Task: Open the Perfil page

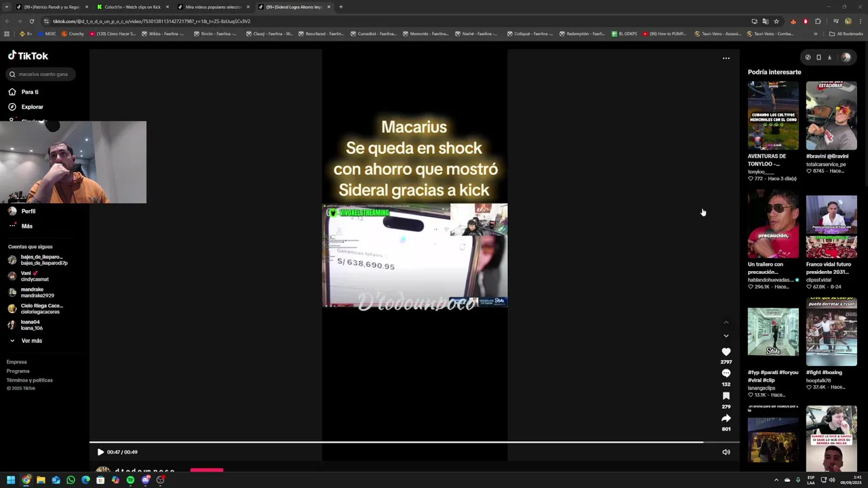Action: pyautogui.click(x=28, y=211)
